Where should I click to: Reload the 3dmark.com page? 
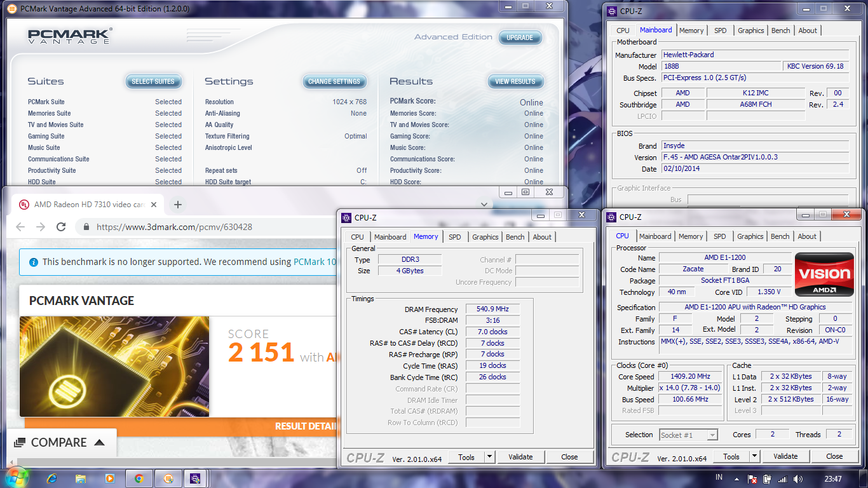pos(61,227)
